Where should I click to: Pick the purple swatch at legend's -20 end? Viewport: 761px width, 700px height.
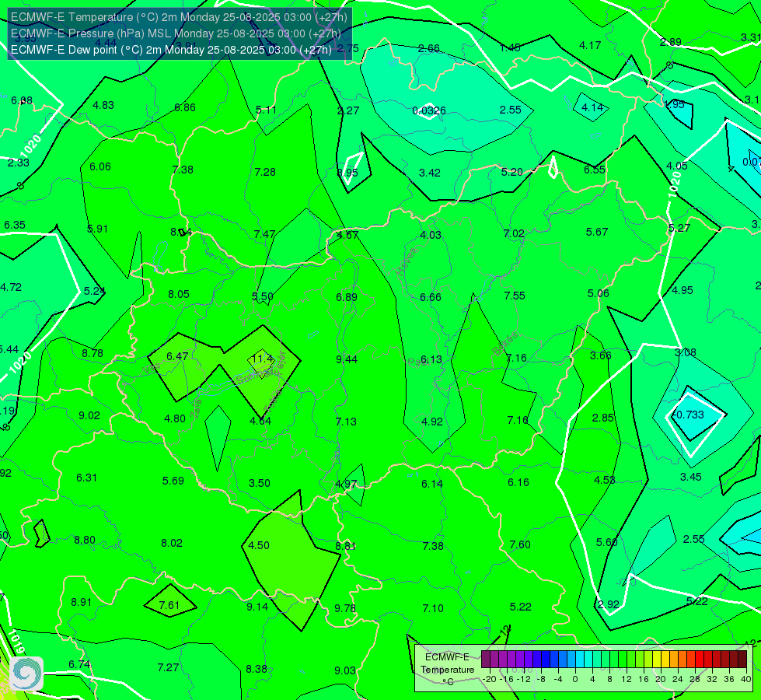(486, 660)
